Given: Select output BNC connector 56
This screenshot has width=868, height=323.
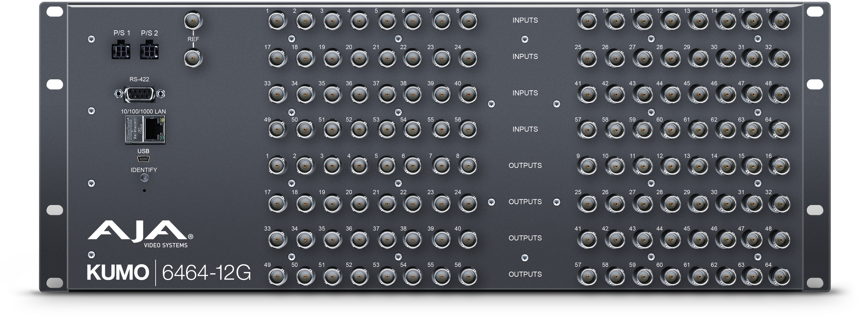Looking at the screenshot, I should tap(468, 276).
